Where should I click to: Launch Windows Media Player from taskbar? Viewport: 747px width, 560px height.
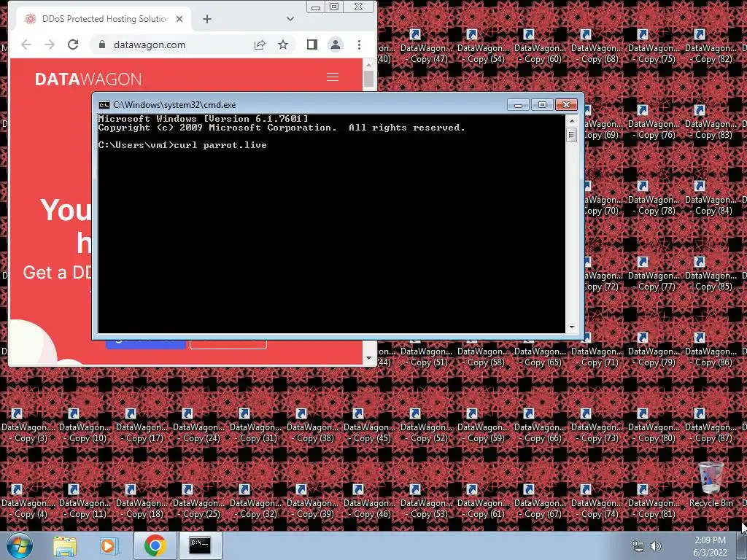point(109,545)
